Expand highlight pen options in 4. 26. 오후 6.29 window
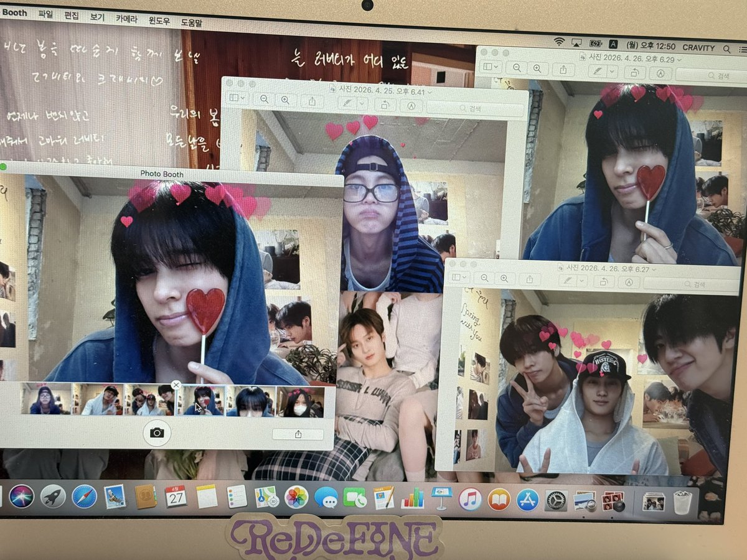 [612, 72]
